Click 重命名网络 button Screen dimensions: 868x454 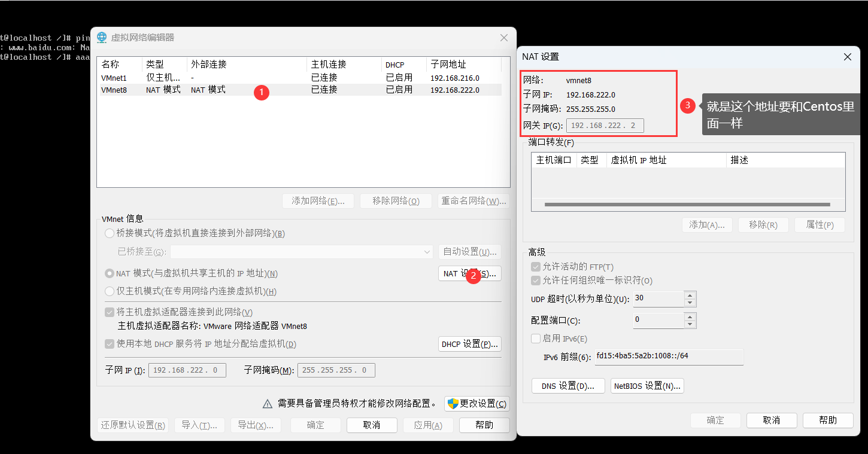[474, 201]
